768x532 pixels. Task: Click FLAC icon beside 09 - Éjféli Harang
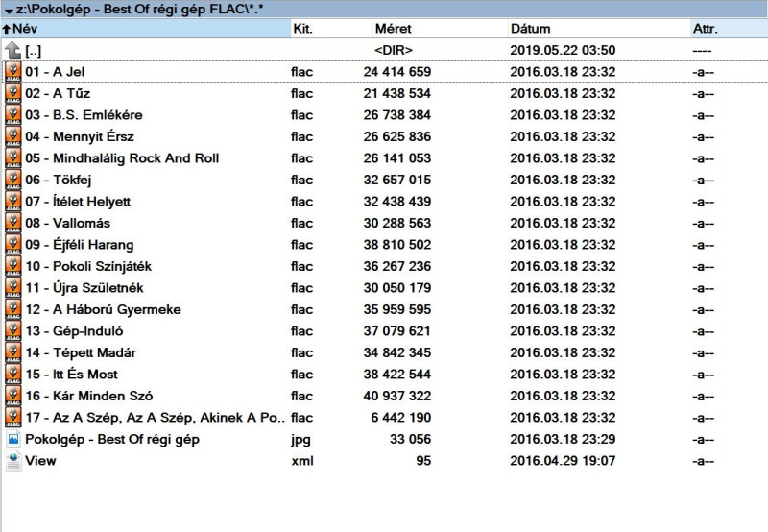13,245
